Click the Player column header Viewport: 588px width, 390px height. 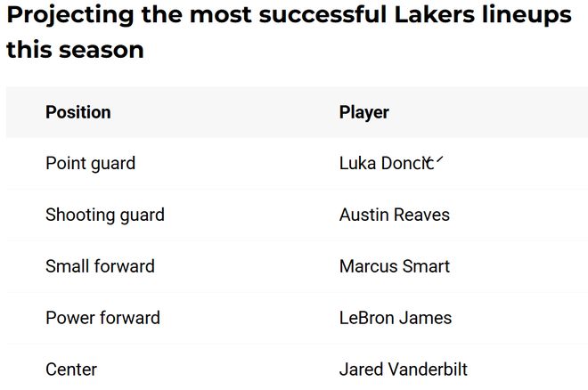click(x=363, y=112)
